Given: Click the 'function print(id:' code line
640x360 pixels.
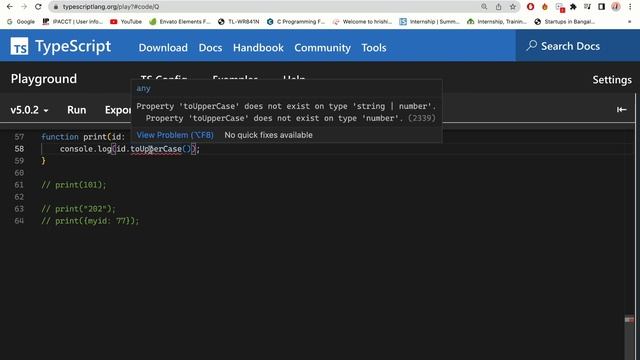Looking at the screenshot, I should tap(83, 137).
